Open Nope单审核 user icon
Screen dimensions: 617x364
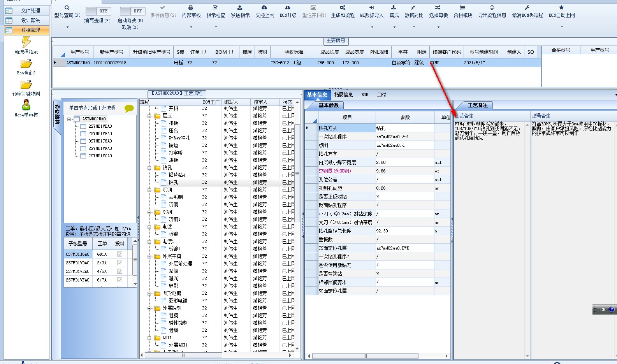click(26, 105)
